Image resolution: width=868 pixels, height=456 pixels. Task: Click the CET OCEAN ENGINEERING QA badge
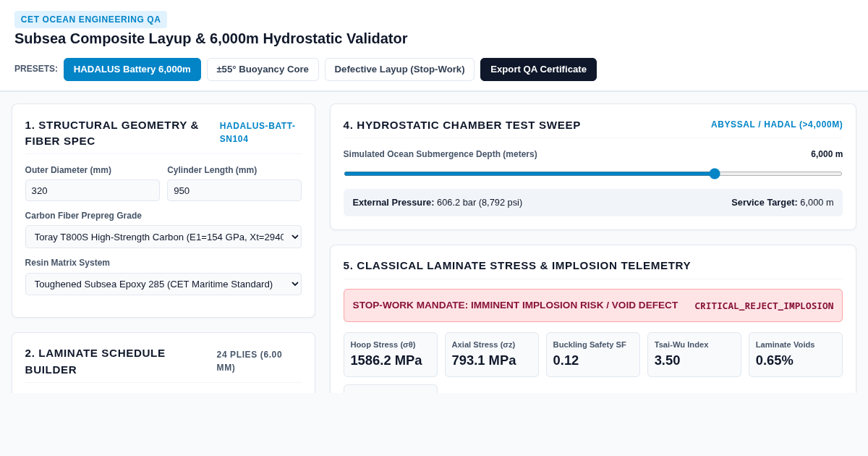point(91,20)
